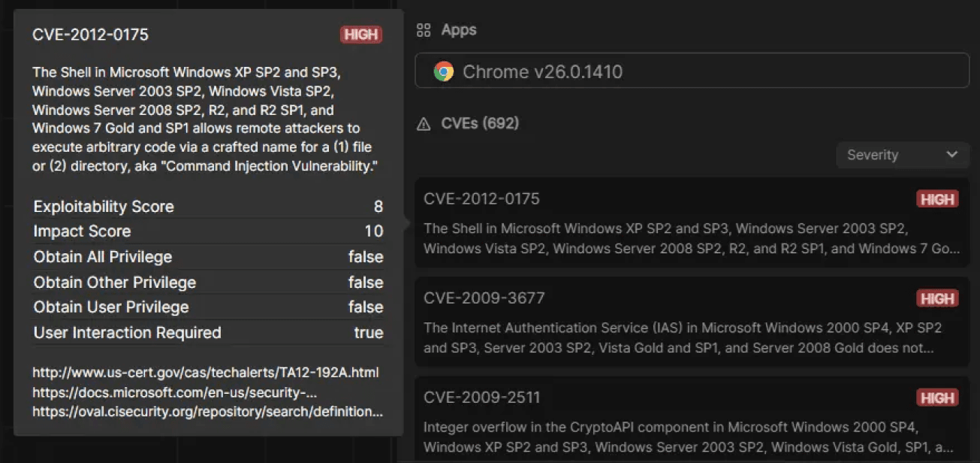980x463 pixels.
Task: Click the Exploitability Score row
Action: [x=208, y=207]
